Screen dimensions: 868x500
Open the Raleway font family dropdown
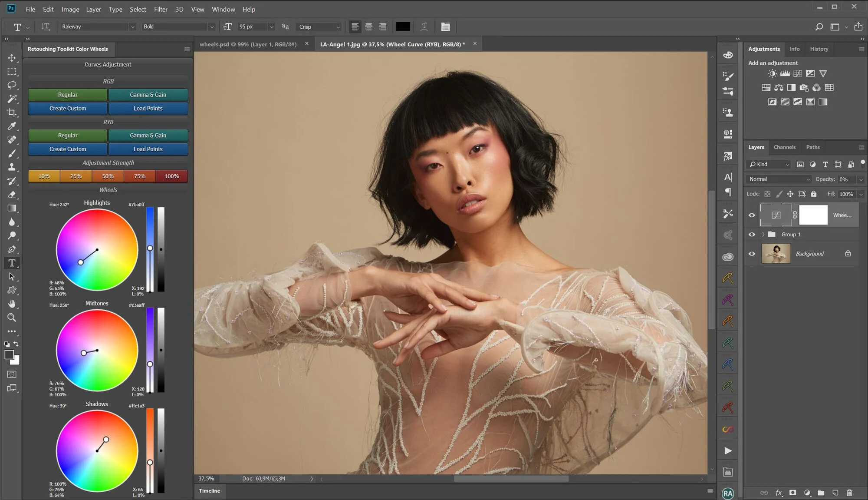[x=132, y=27]
